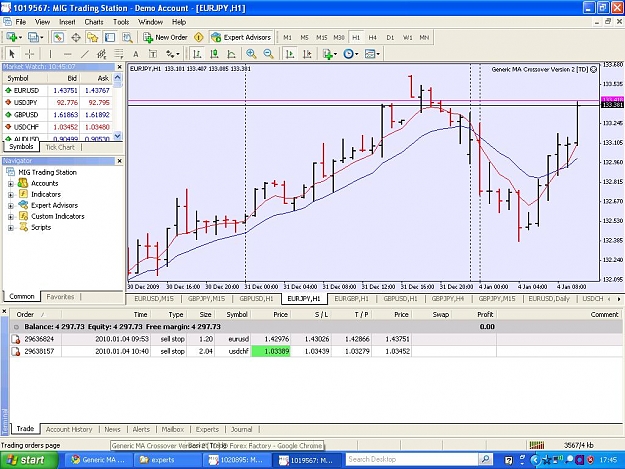Switch to the EURGBP,H1 chart tab
This screenshot has width=625, height=469.
pos(351,298)
